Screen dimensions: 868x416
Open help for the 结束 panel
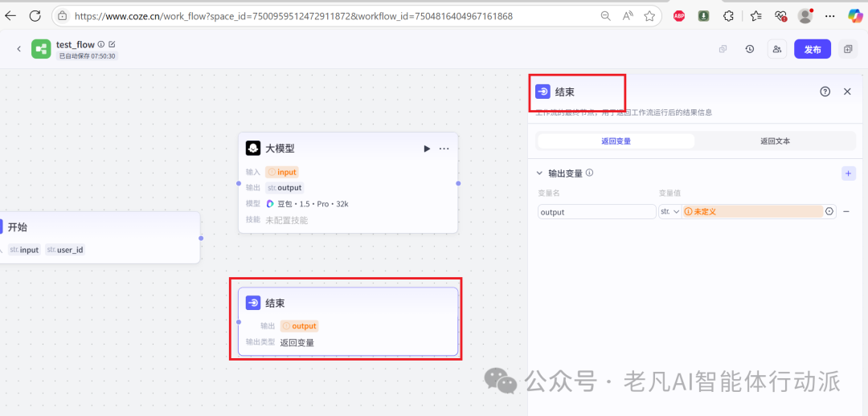click(825, 92)
